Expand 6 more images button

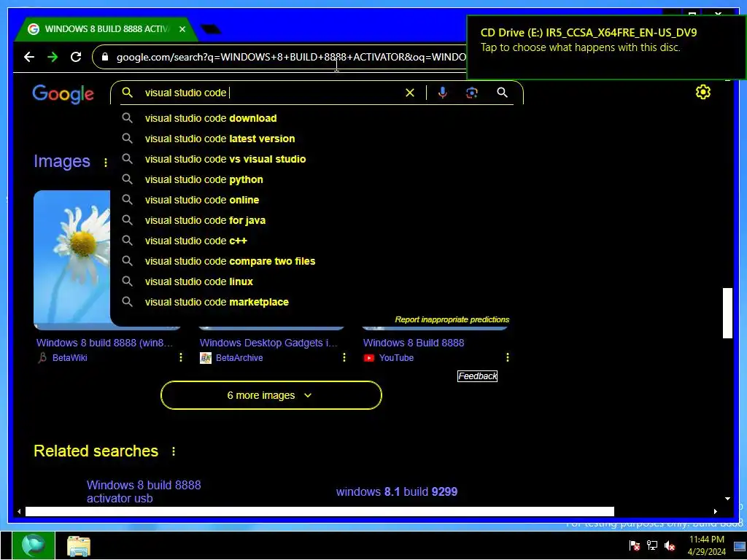click(271, 395)
